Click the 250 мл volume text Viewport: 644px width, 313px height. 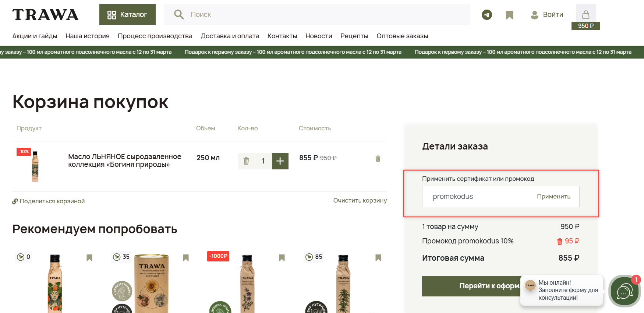[208, 158]
